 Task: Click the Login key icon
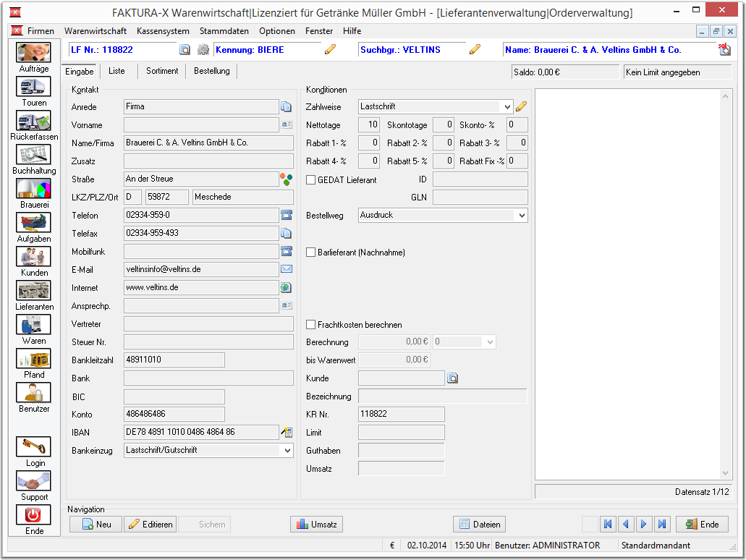(33, 446)
